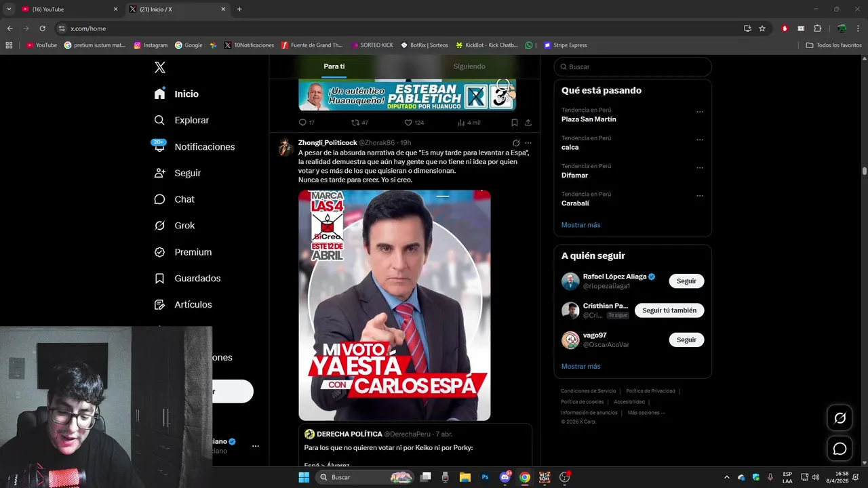Click the taskbar Buscar search box
Viewport: 868px width, 488px height.
pyautogui.click(x=366, y=477)
